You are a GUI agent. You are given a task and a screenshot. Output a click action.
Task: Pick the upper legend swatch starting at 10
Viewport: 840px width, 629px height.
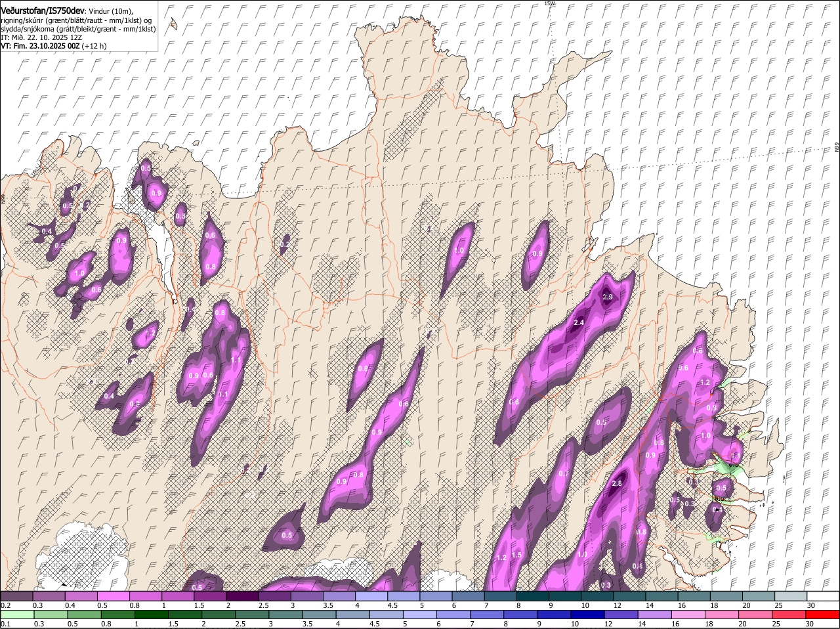tap(597, 596)
